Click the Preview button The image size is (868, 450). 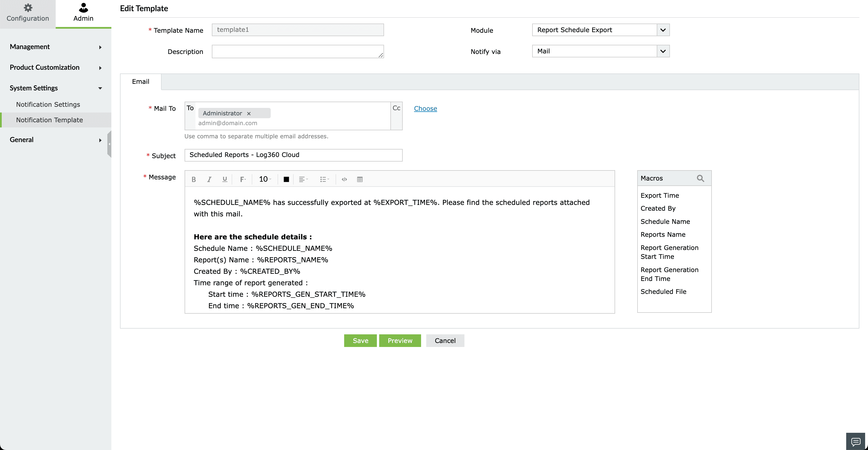pos(400,341)
